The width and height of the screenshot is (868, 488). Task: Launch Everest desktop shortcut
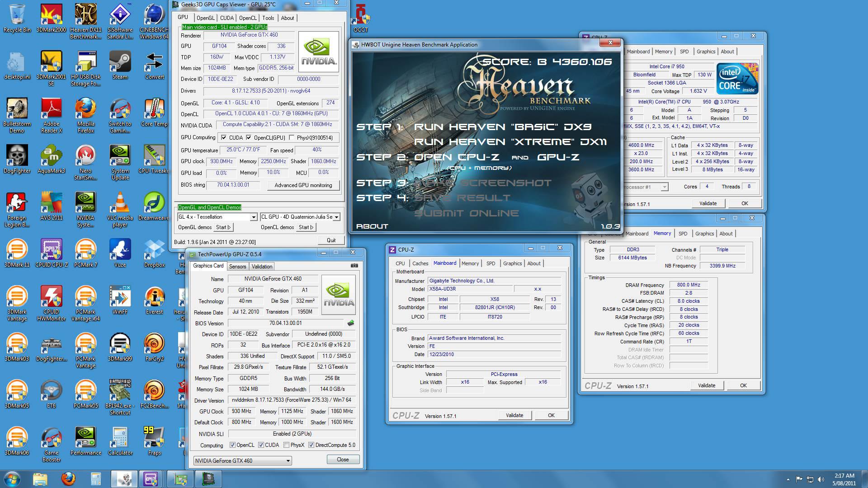[154, 300]
